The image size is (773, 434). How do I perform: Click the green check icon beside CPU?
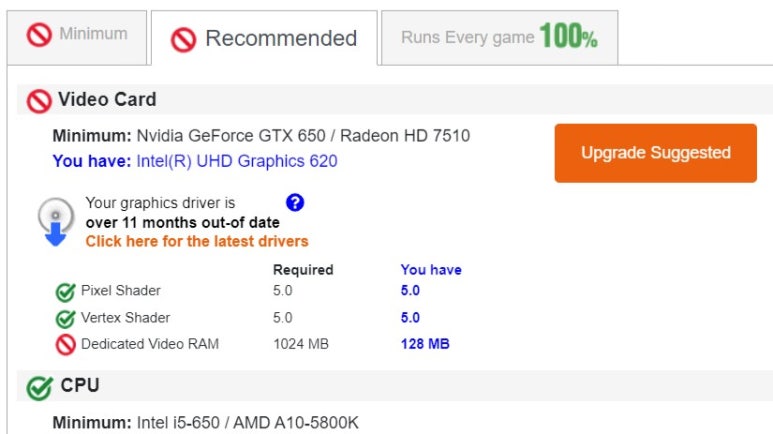pyautogui.click(x=39, y=386)
